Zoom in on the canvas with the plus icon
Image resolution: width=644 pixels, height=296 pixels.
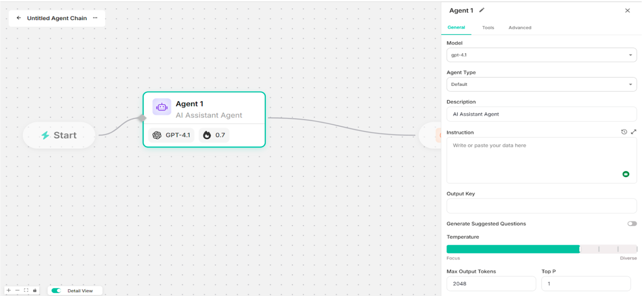[x=9, y=290]
